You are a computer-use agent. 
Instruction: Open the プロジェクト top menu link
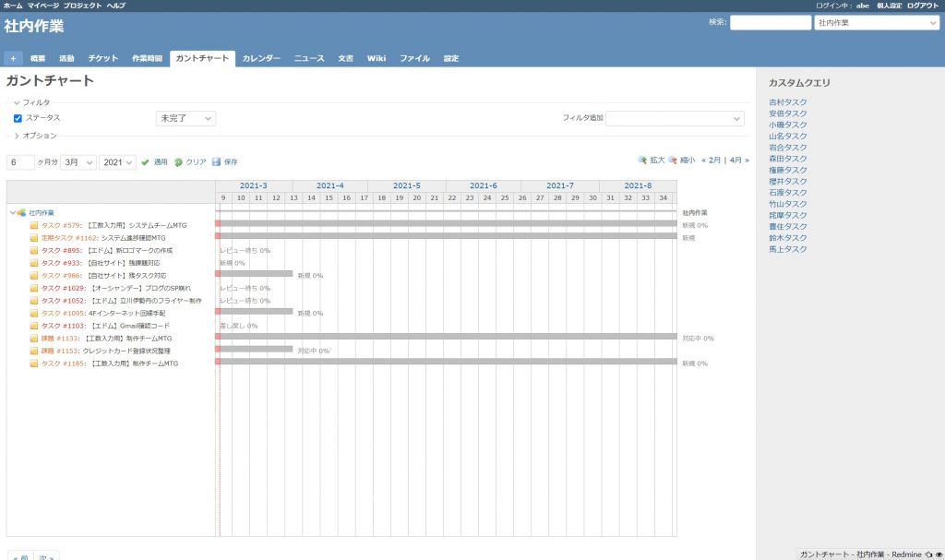click(82, 6)
